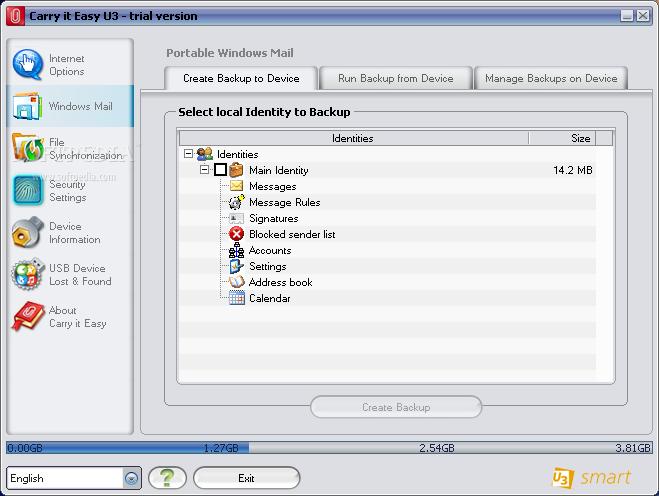Click the U3 smart logo
This screenshot has width=659, height=496.
click(x=591, y=478)
